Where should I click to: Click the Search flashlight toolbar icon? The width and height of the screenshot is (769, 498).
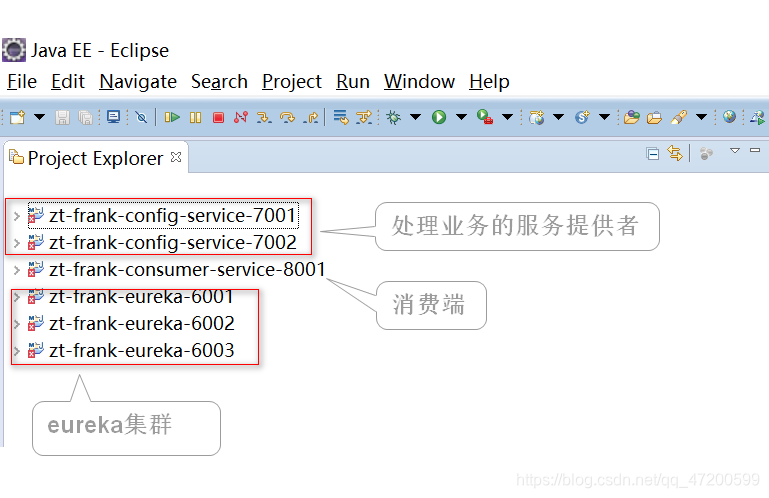(x=679, y=117)
